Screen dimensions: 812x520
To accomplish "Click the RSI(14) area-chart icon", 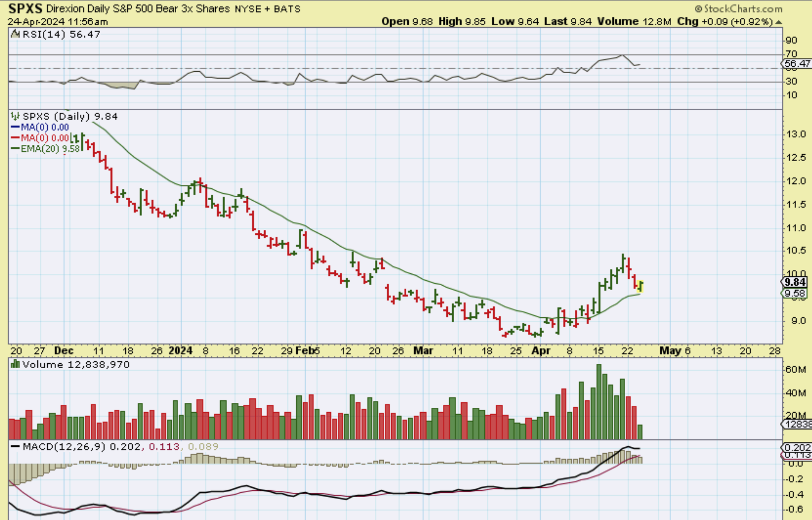I will tap(15, 34).
